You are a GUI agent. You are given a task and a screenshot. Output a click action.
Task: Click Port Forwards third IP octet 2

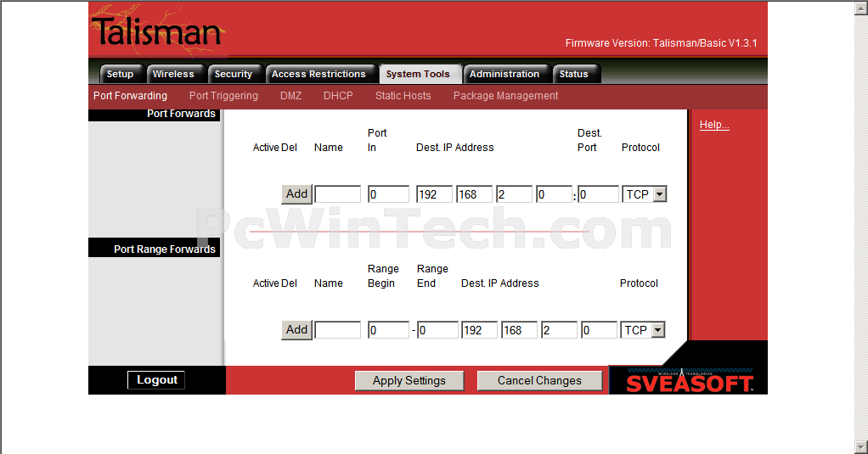[x=515, y=194]
